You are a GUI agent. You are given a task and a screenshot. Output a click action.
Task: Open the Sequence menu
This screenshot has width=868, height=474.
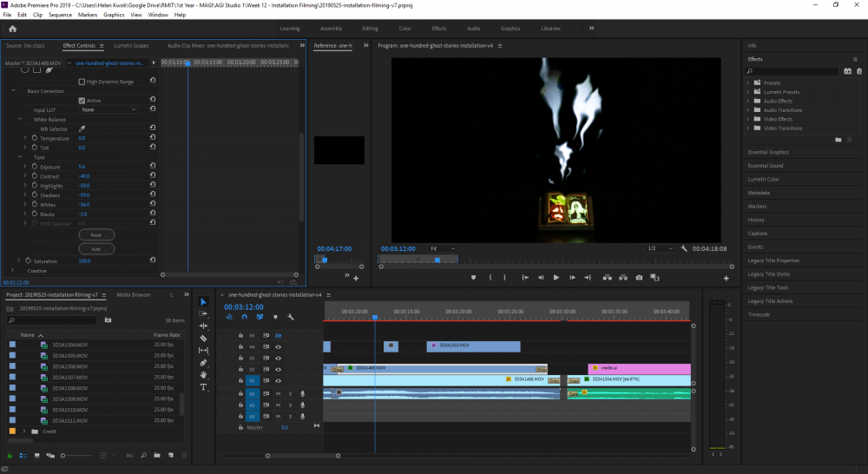click(60, 15)
